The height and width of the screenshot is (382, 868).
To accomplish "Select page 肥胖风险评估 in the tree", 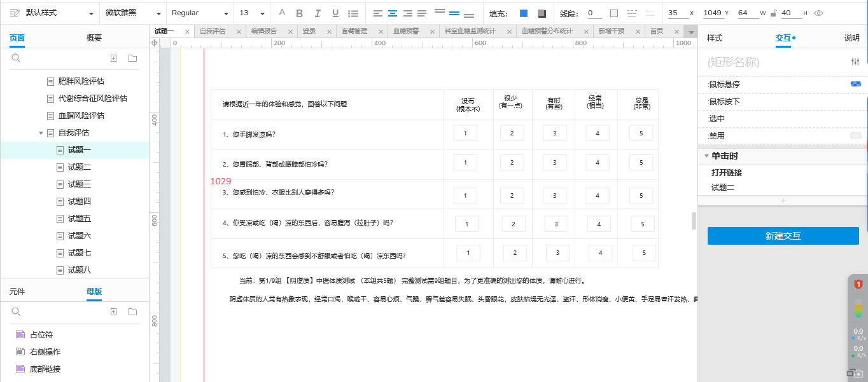I will pos(81,81).
